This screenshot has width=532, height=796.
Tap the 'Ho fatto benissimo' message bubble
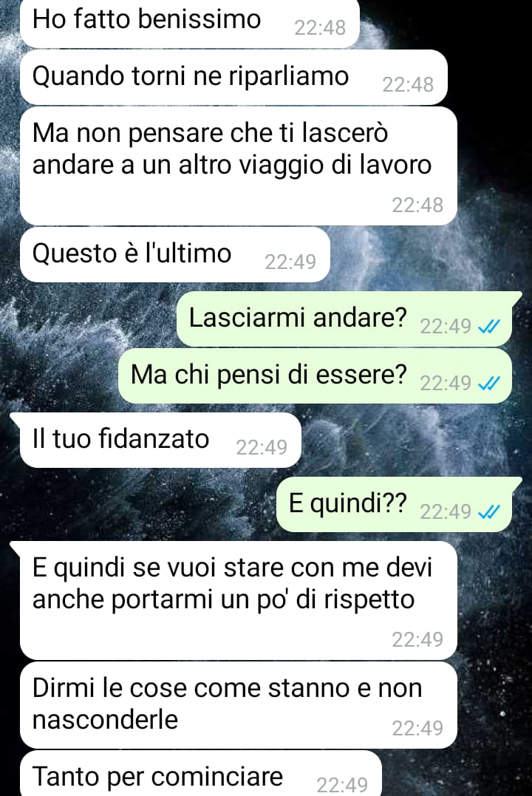[190, 23]
